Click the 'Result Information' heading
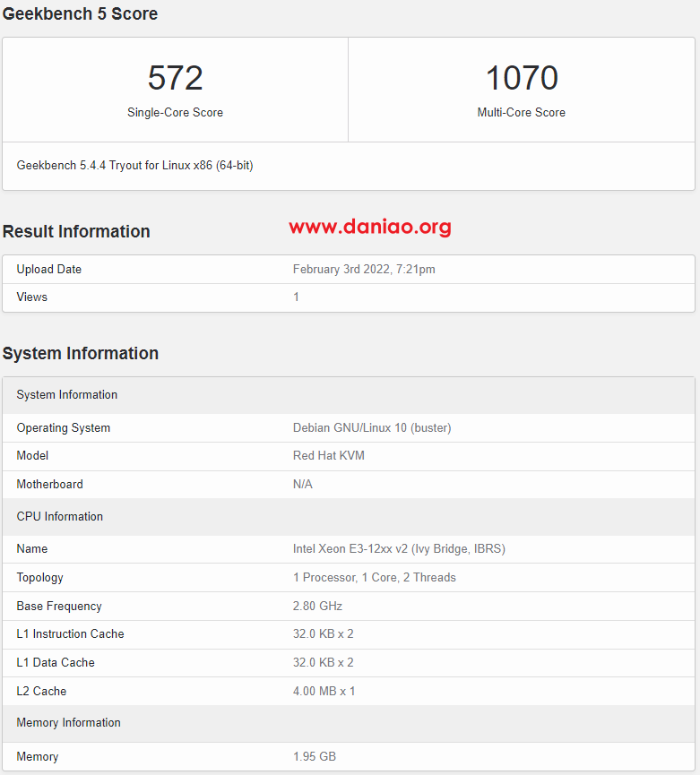 (x=76, y=231)
